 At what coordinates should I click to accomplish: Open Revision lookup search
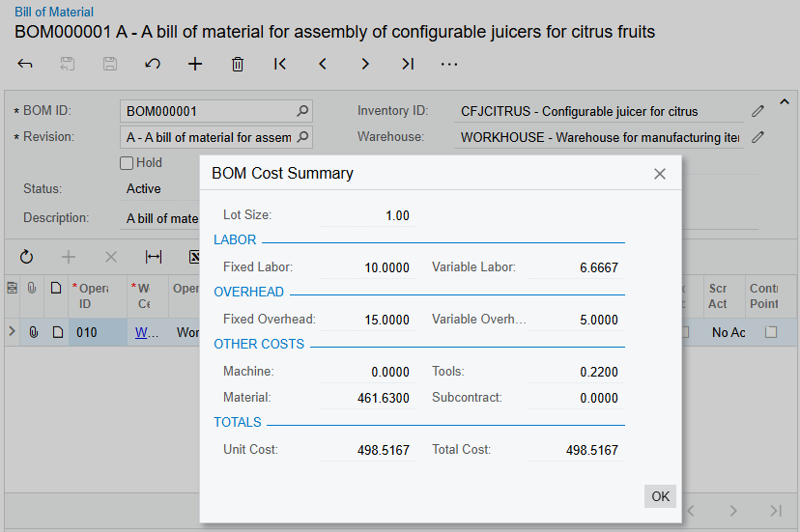[x=302, y=137]
